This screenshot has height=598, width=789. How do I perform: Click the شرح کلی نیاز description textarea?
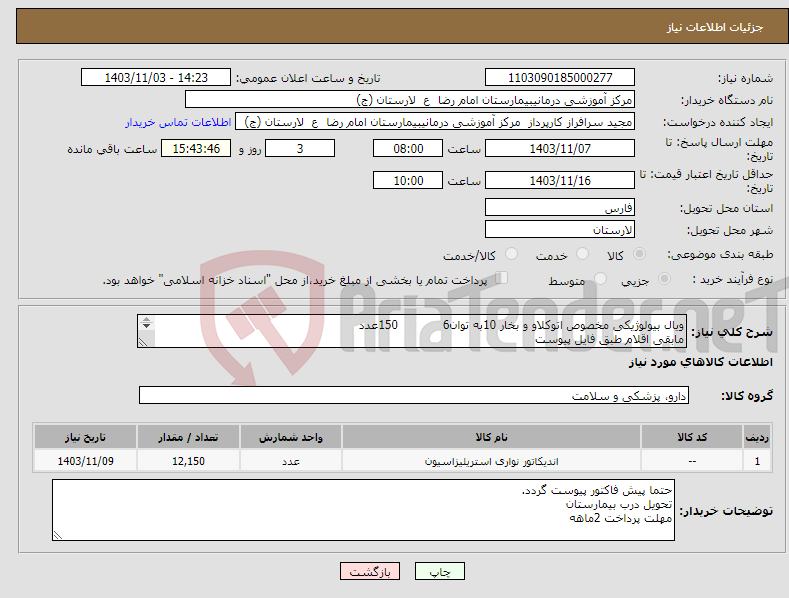412,331
